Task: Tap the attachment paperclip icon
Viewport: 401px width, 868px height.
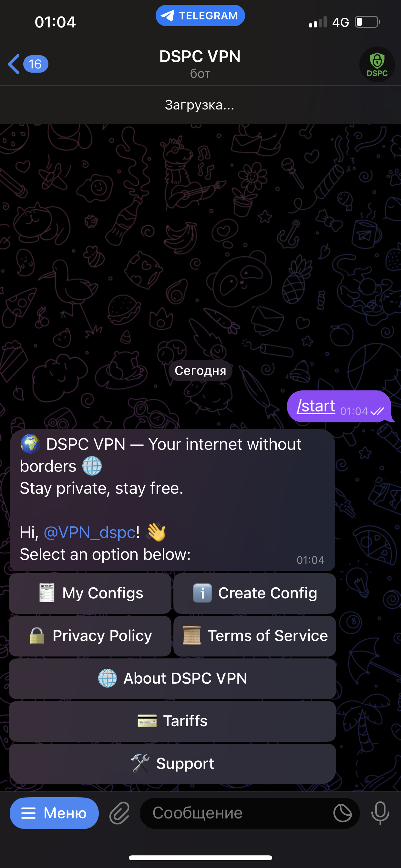Action: tap(120, 813)
